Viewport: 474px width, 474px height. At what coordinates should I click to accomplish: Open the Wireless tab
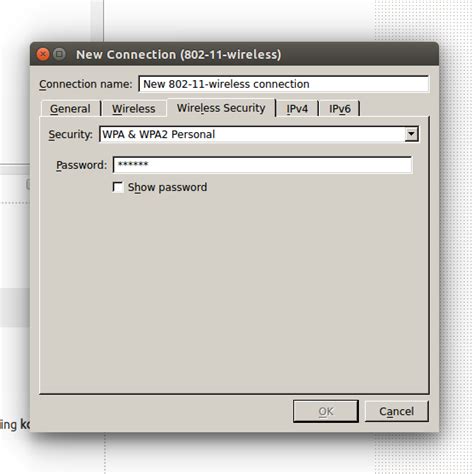tap(134, 109)
